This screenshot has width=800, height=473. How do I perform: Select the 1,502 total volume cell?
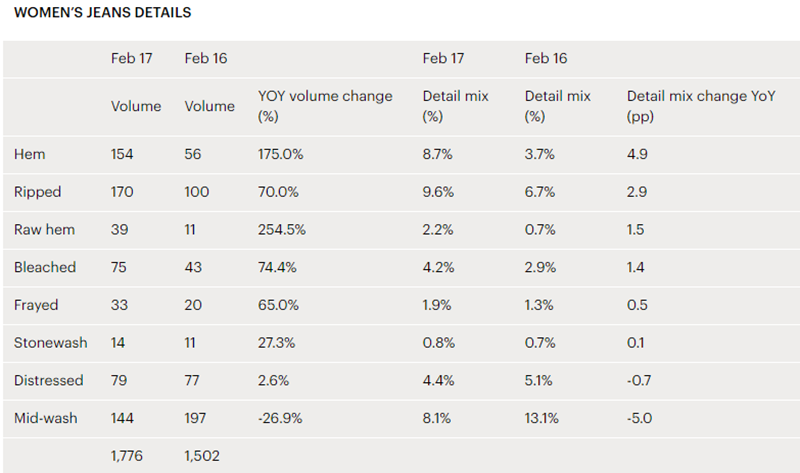[202, 456]
